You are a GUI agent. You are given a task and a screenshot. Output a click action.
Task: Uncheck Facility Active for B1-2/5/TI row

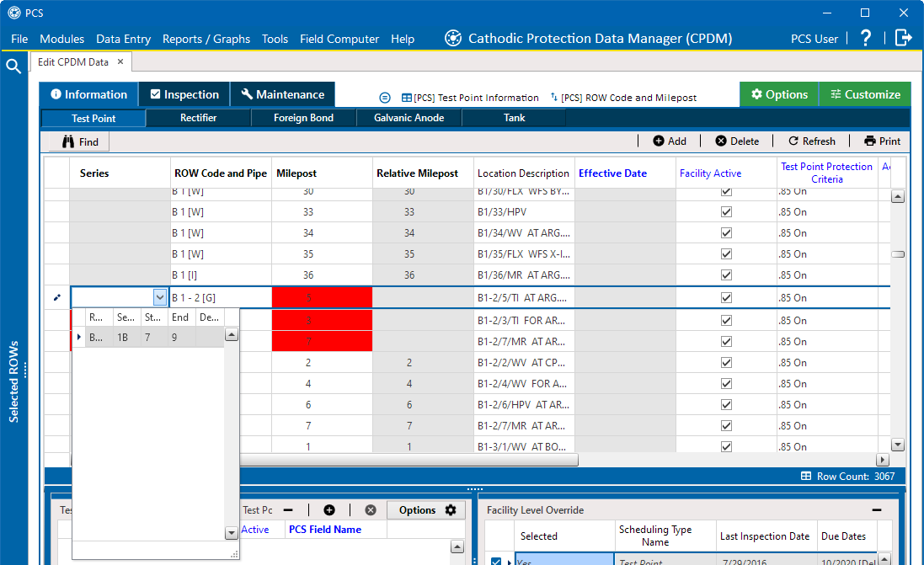click(x=726, y=297)
